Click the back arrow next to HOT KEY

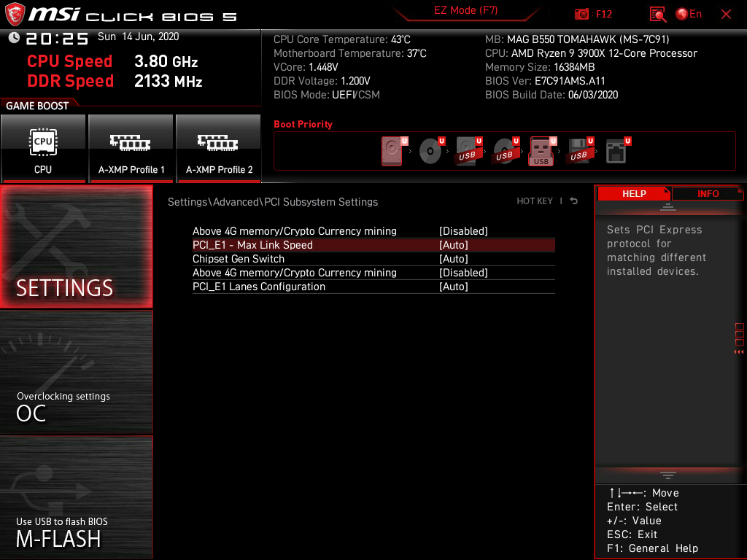(574, 201)
